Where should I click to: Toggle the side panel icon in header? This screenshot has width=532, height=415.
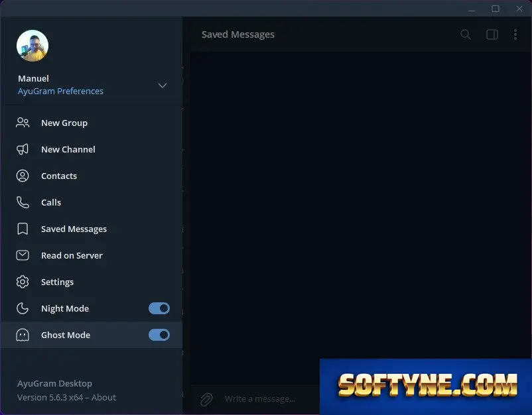[492, 34]
